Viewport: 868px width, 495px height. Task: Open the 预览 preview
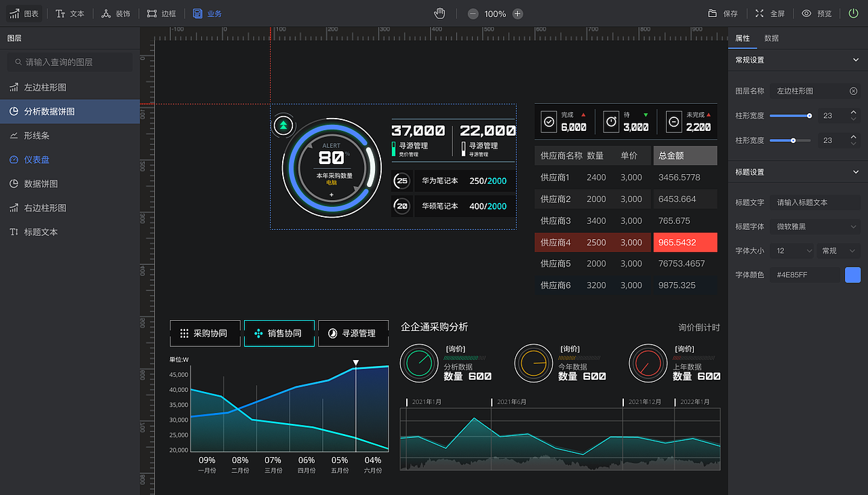pos(816,14)
